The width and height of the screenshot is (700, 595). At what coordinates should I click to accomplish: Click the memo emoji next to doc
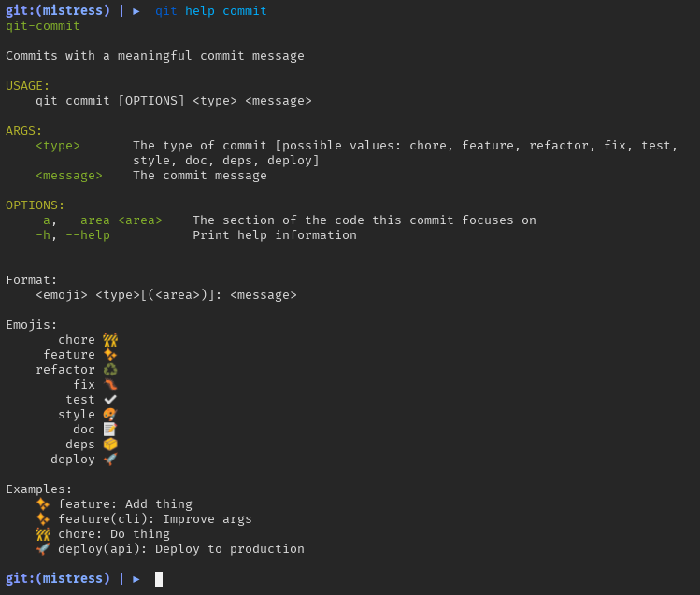[110, 430]
